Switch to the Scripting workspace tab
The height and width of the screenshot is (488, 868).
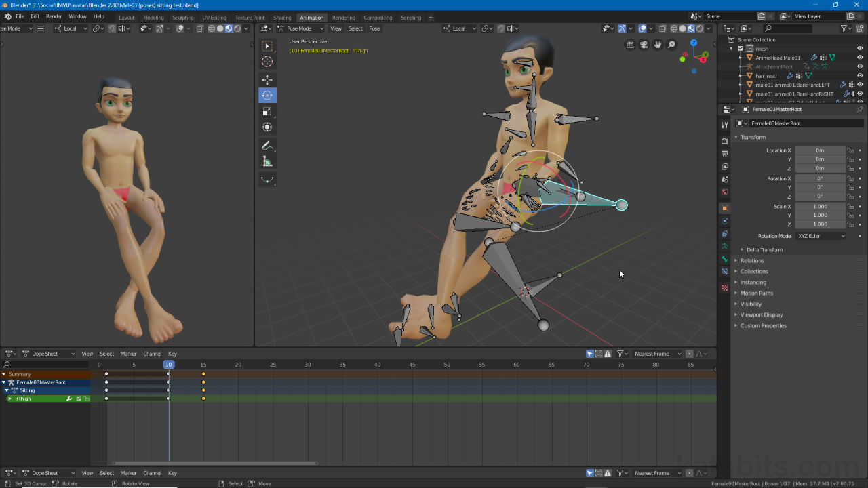pos(411,18)
